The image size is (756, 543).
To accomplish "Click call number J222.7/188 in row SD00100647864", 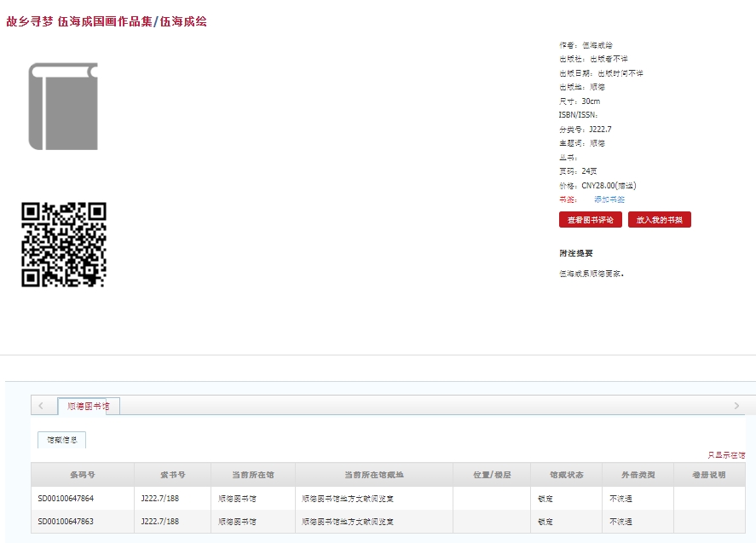I will click(x=159, y=498).
